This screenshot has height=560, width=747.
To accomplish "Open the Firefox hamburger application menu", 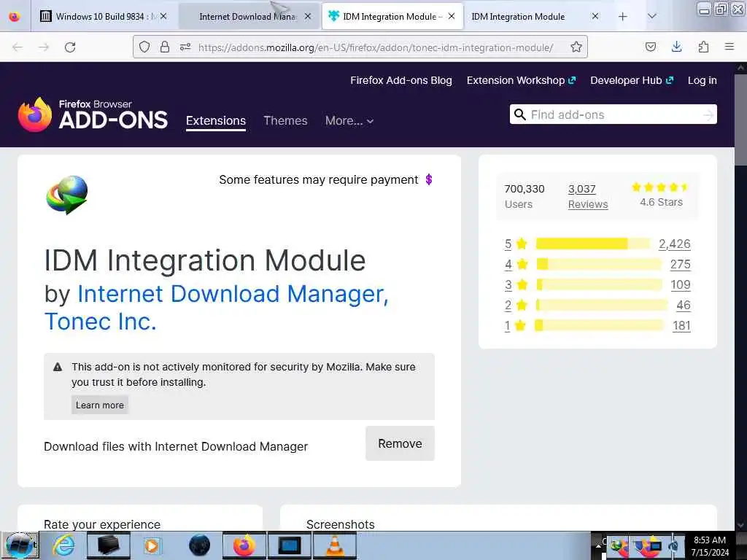I will 729,47.
